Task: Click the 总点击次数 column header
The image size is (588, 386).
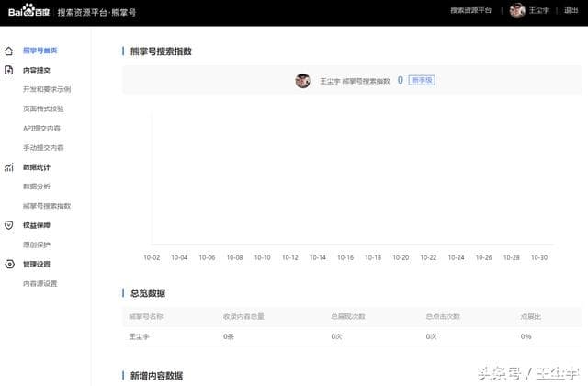Action: coord(443,316)
